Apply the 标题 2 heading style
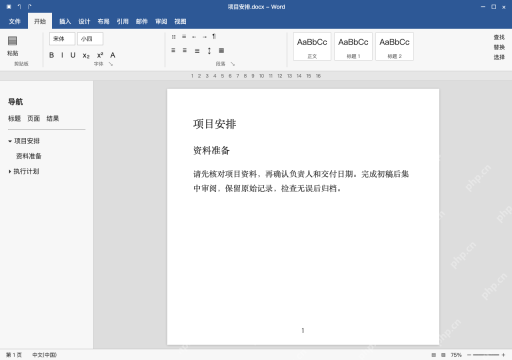The width and height of the screenshot is (512, 360). click(x=394, y=47)
